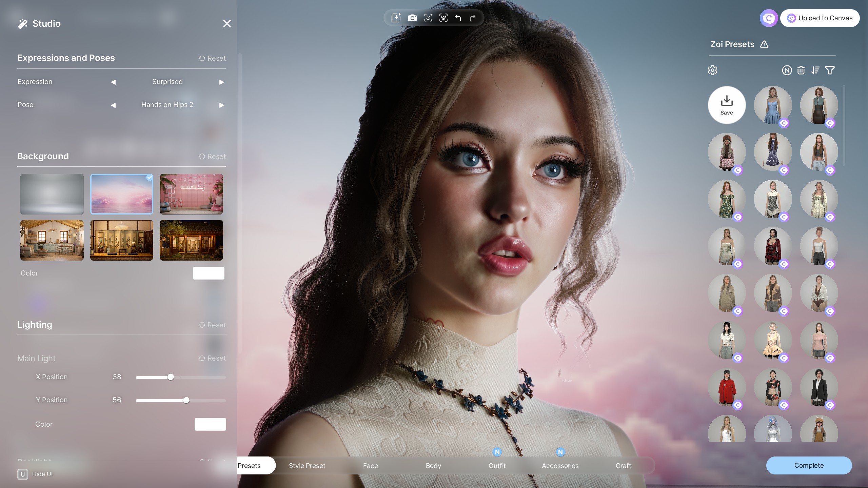Click the Zoi Presets warning icon
This screenshot has width=868, height=488.
tap(764, 44)
